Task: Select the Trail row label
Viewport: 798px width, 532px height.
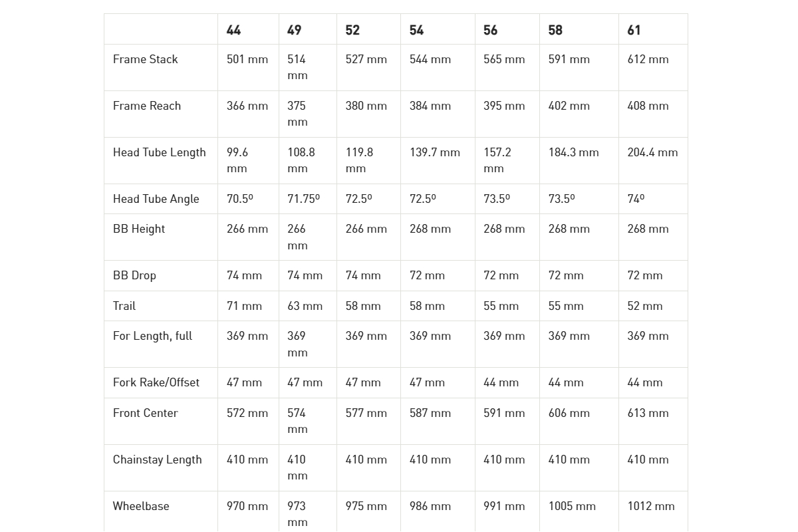Action: point(124,306)
